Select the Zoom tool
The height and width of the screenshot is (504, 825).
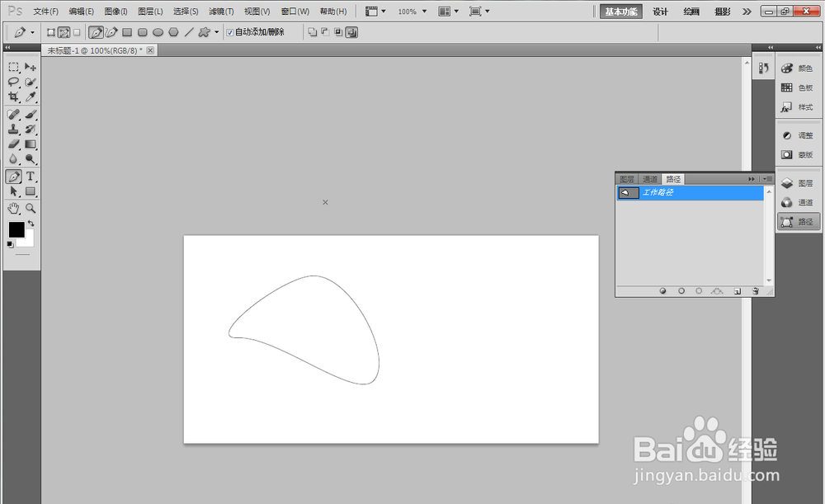31,209
